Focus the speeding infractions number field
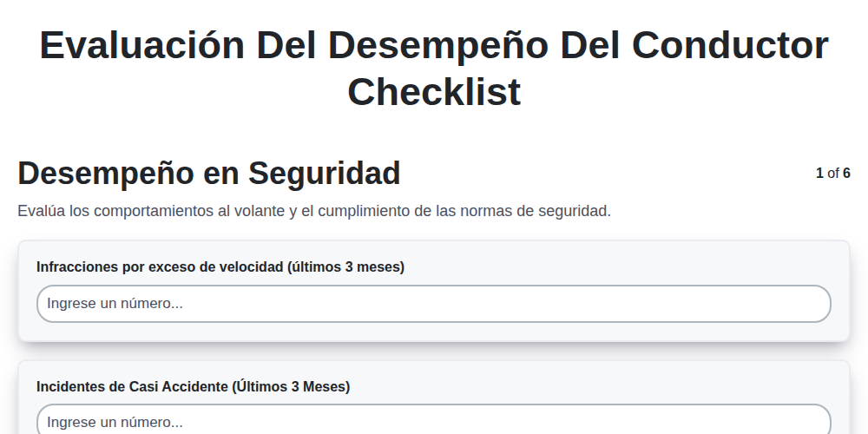 [433, 303]
